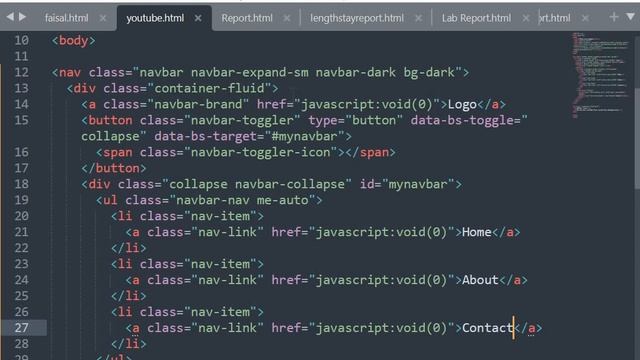Screen dimensions: 640x360
Task: Close the lengthstayreport.html tab
Action: (418, 18)
